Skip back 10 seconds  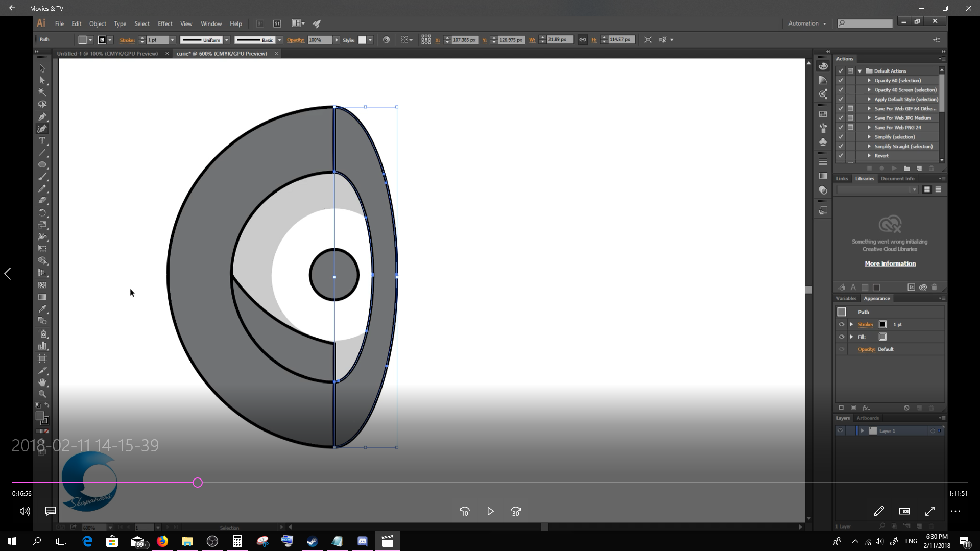point(464,511)
